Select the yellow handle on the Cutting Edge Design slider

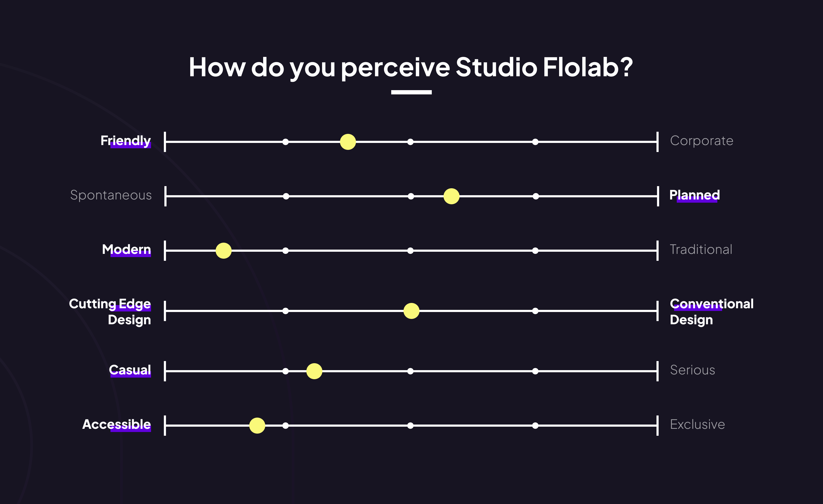click(x=411, y=311)
